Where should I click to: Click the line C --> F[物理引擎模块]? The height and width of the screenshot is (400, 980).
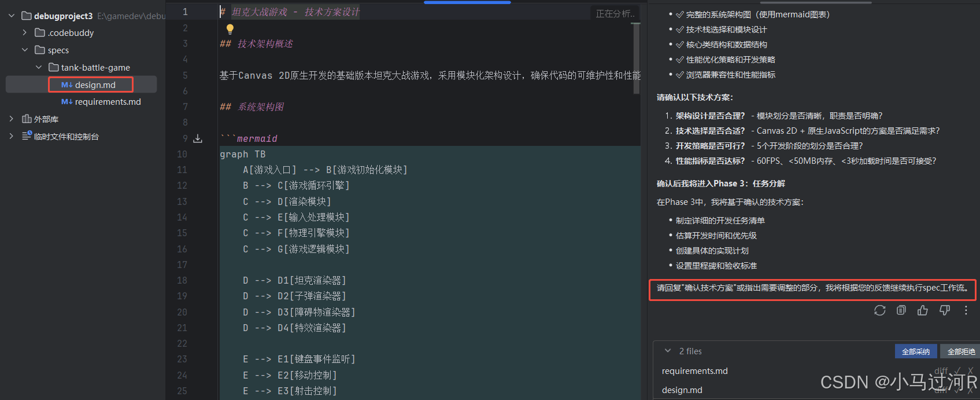(296, 233)
